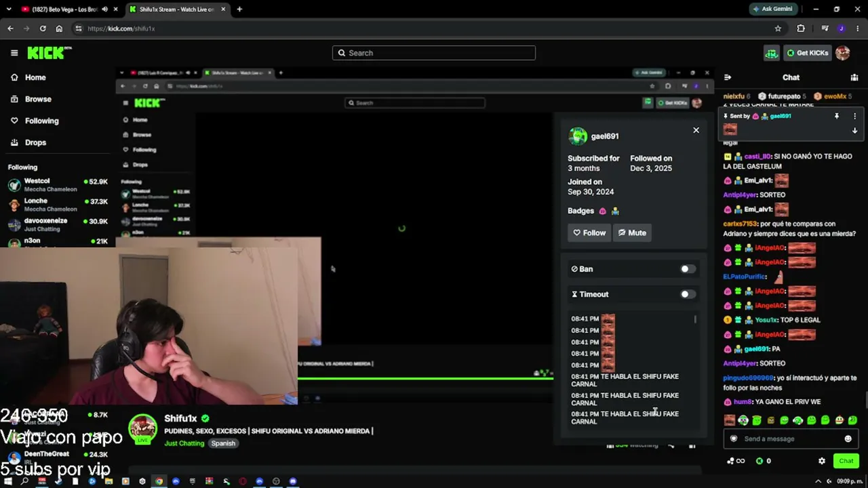Viewport: 868px width, 488px height.
Task: Bookmark this page with the star
Action: click(778, 28)
